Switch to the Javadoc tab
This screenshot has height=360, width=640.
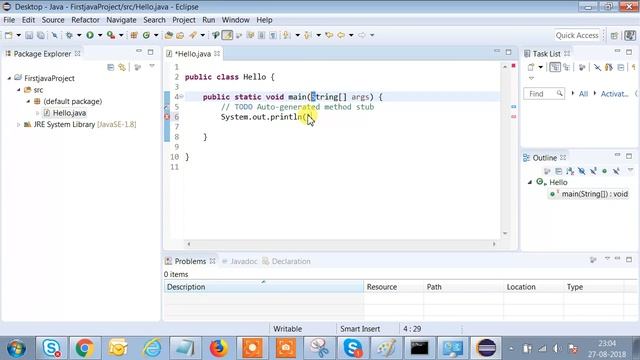(x=240, y=261)
